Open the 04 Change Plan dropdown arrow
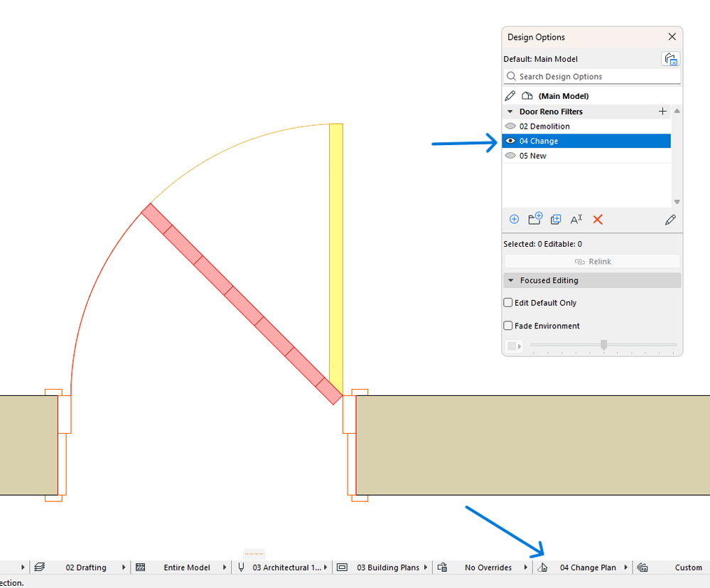The height and width of the screenshot is (588, 710). pos(625,567)
